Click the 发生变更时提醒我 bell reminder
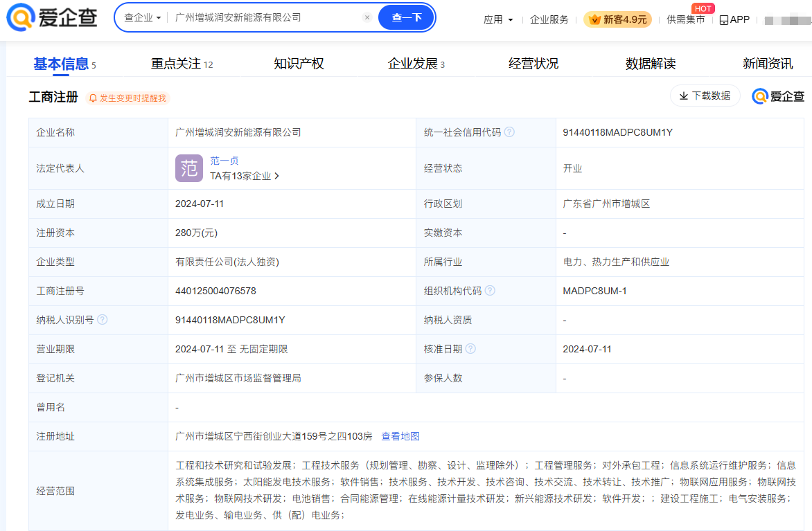The height and width of the screenshot is (531, 812). coord(127,98)
